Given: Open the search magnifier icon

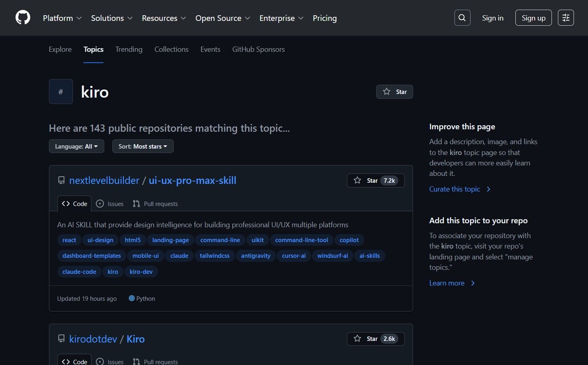Looking at the screenshot, I should tap(462, 18).
